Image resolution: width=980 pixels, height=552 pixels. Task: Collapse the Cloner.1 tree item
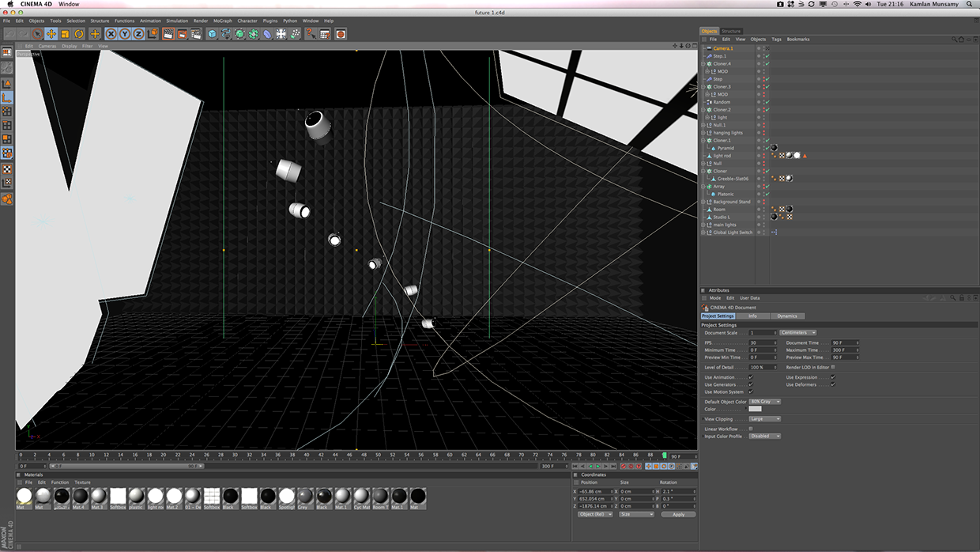coord(703,140)
